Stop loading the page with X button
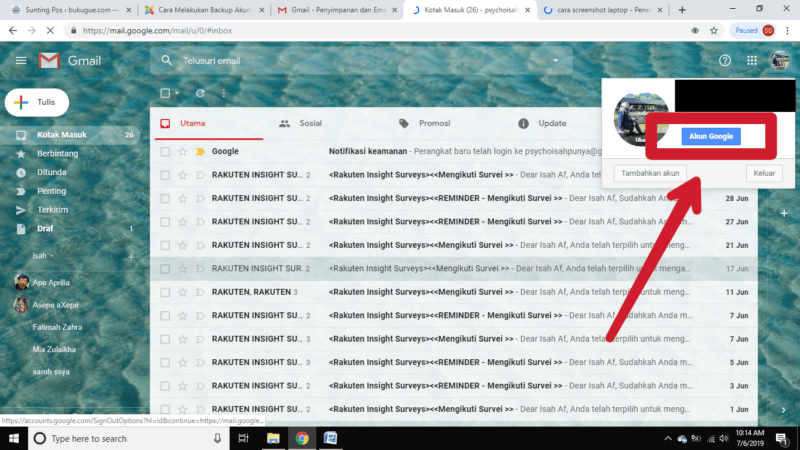The image size is (800, 450). point(50,31)
